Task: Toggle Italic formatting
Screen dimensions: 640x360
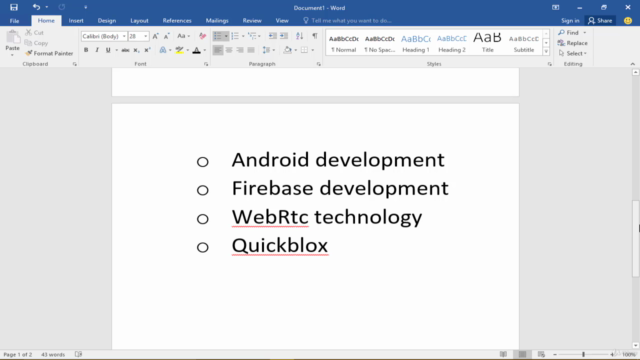Action: click(97, 50)
